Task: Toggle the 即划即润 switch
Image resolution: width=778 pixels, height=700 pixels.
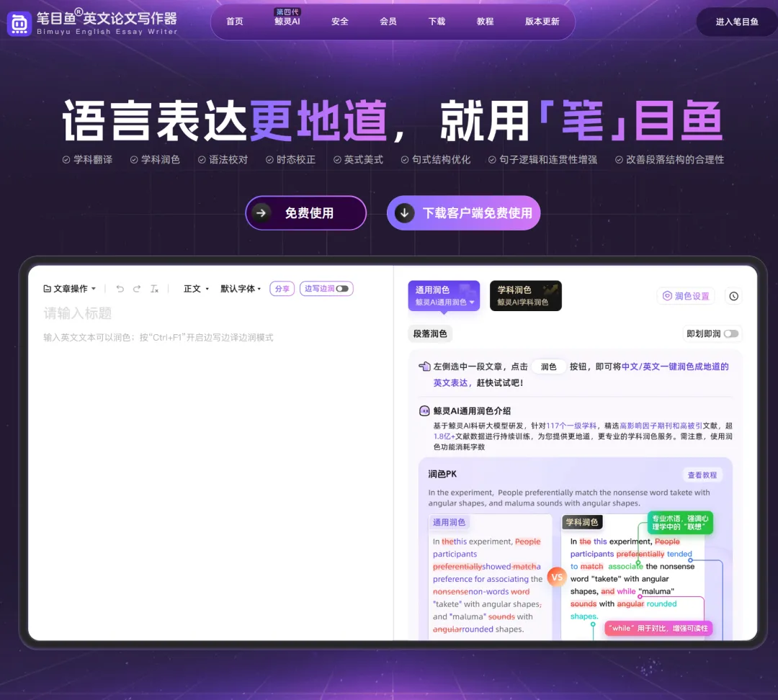Action: 731,334
